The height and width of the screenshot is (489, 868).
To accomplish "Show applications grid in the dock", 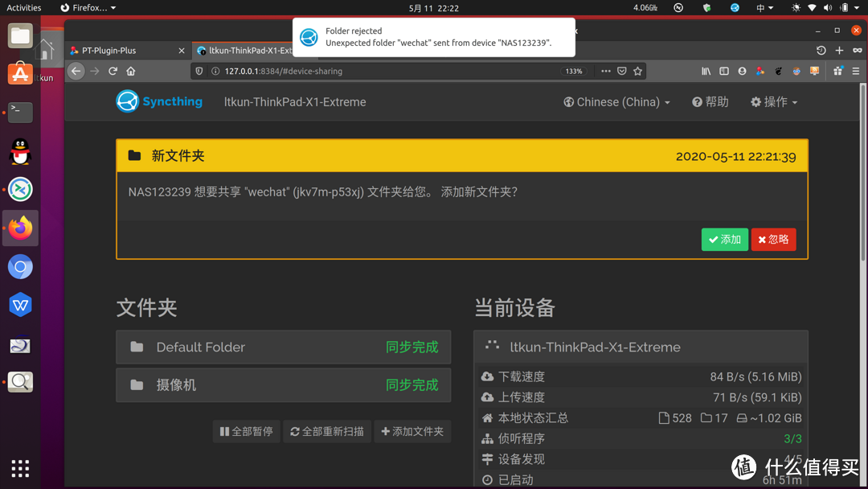I will click(20, 469).
